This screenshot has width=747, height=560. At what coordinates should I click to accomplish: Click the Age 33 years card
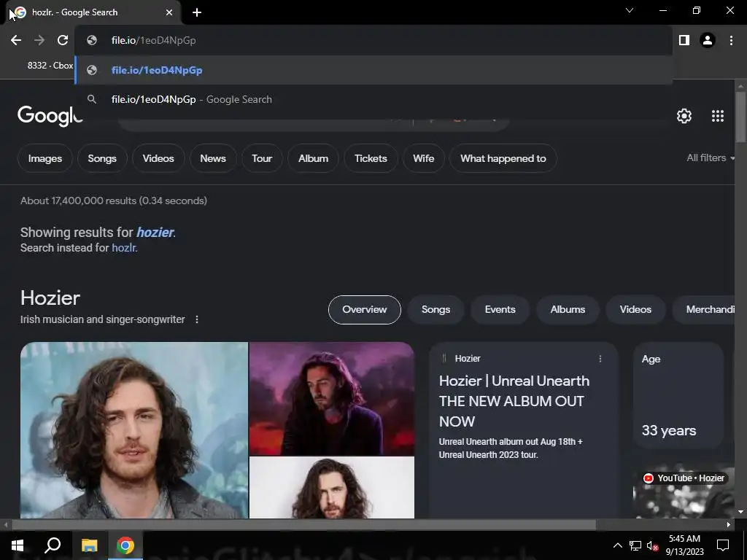[x=678, y=395]
